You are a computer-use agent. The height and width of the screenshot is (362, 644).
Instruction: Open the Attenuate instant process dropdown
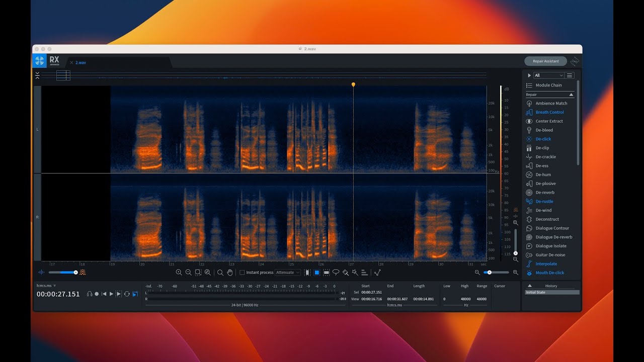288,273
